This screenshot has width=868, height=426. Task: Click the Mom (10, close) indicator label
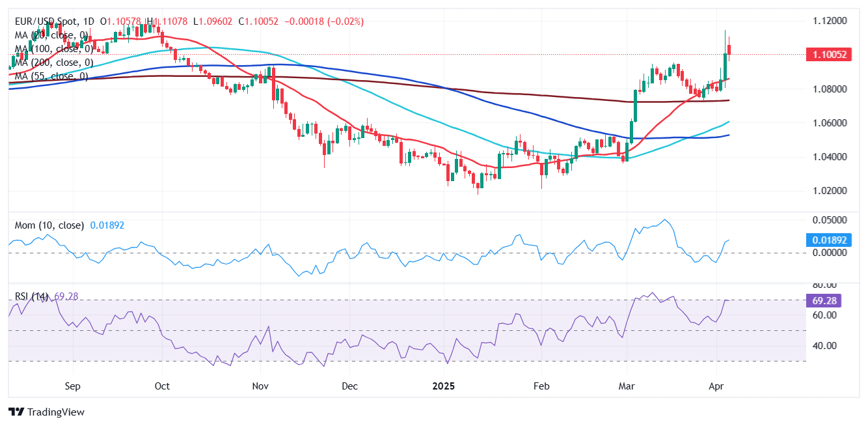49,225
